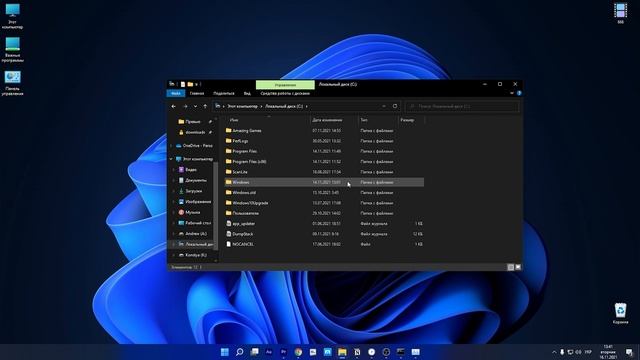Open Музыка in the navigation pane
The image size is (640, 360).
tap(192, 212)
